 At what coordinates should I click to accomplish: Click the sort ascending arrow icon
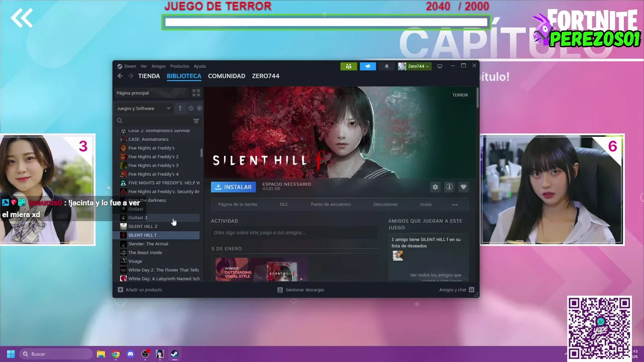[x=180, y=108]
